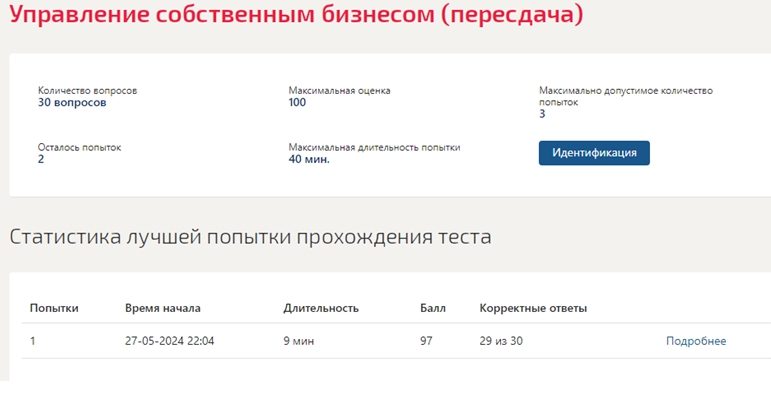This screenshot has width=771, height=401.
Task: Click the 29 из 30 correct answers cell
Action: pyautogui.click(x=501, y=341)
